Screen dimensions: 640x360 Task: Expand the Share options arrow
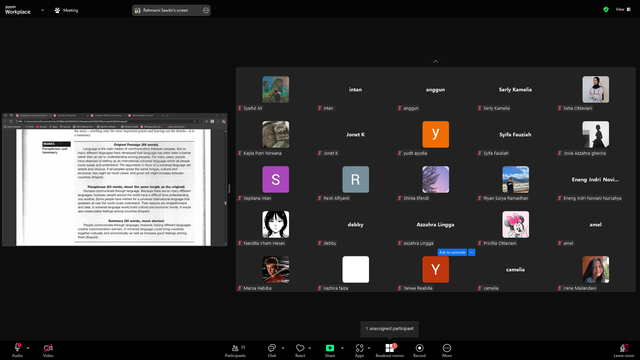342,348
